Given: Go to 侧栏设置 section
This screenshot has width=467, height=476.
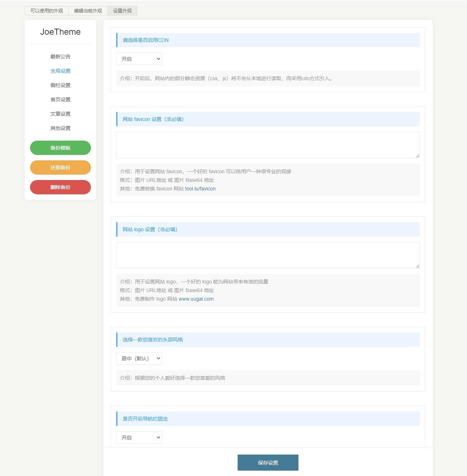Looking at the screenshot, I should click(60, 85).
